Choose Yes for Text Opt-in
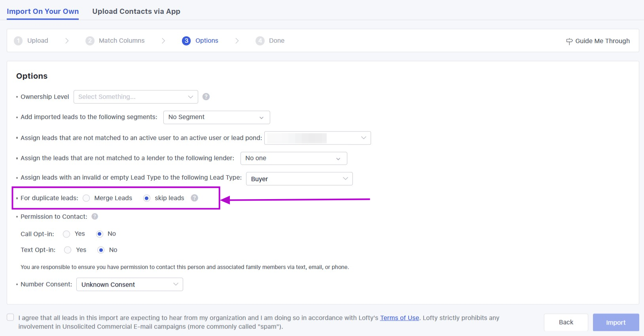The image size is (644, 336). (x=68, y=250)
